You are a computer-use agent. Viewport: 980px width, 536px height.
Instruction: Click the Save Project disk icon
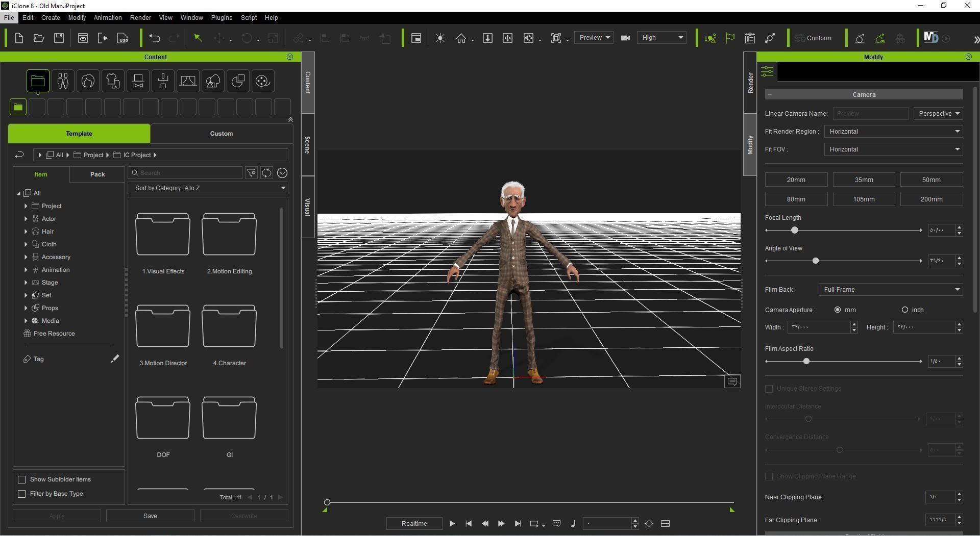pos(59,38)
